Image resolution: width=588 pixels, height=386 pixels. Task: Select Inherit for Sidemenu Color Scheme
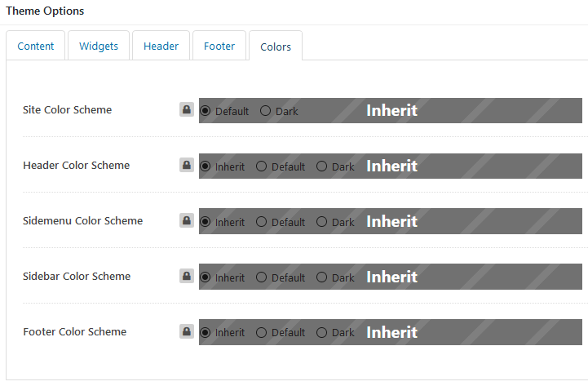(206, 222)
